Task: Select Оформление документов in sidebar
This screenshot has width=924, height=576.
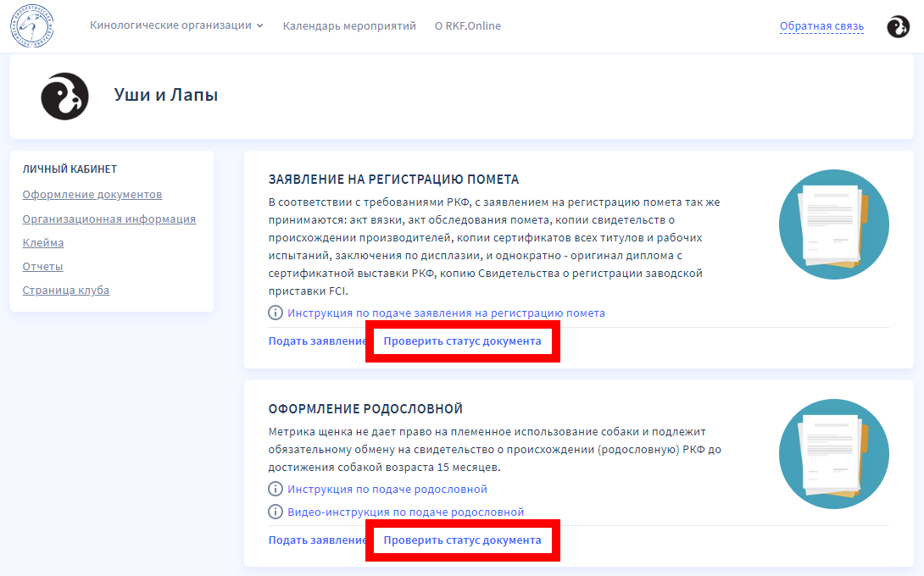Action: (x=92, y=195)
